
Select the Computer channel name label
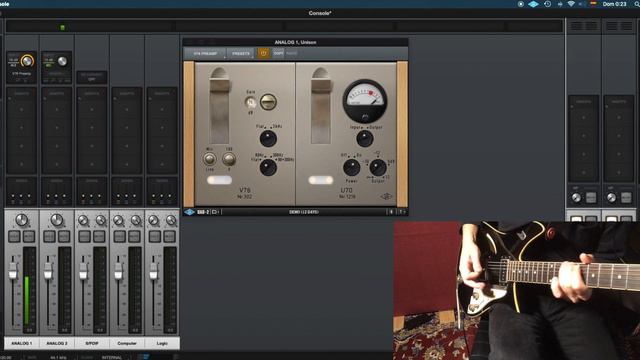[127, 343]
